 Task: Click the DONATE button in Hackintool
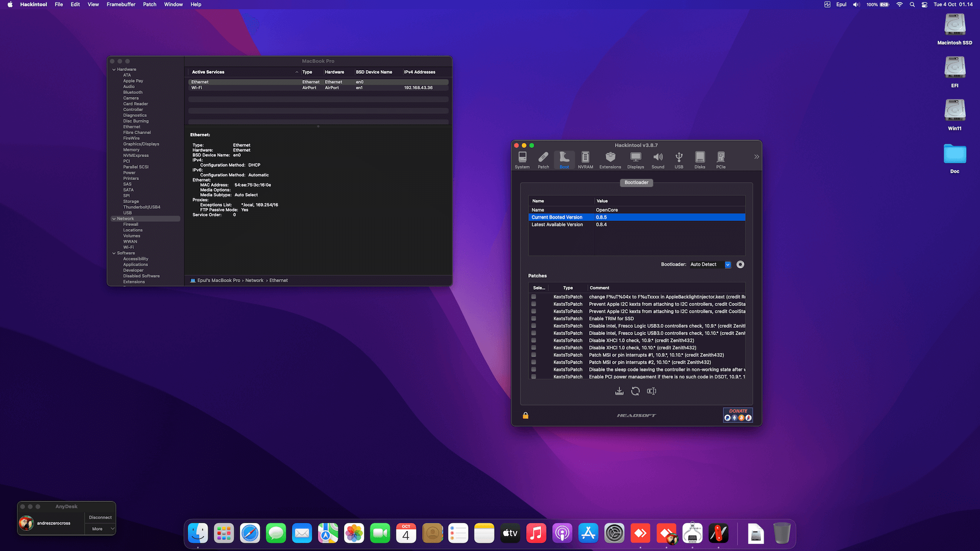click(x=738, y=415)
